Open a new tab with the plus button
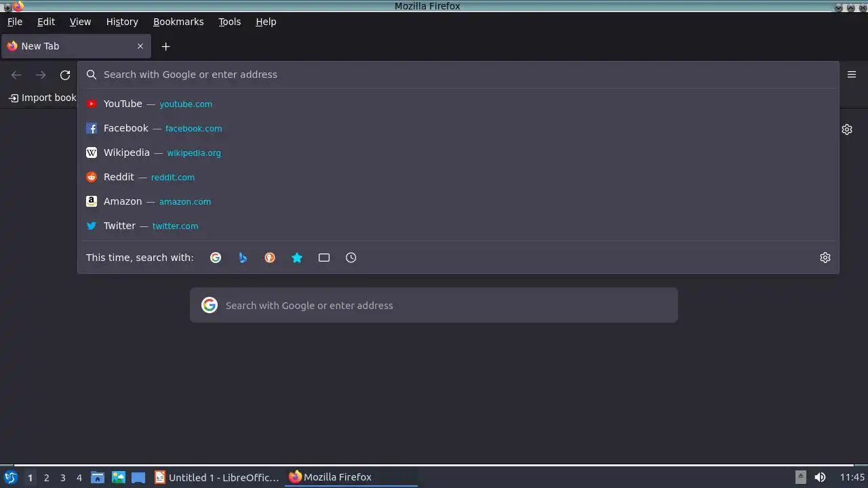The height and width of the screenshot is (488, 868). [165, 46]
